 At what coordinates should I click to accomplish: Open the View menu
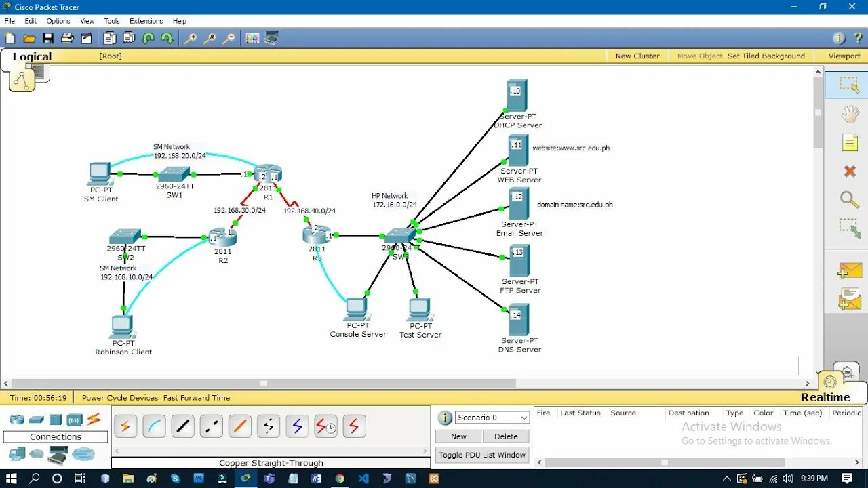pyautogui.click(x=87, y=21)
